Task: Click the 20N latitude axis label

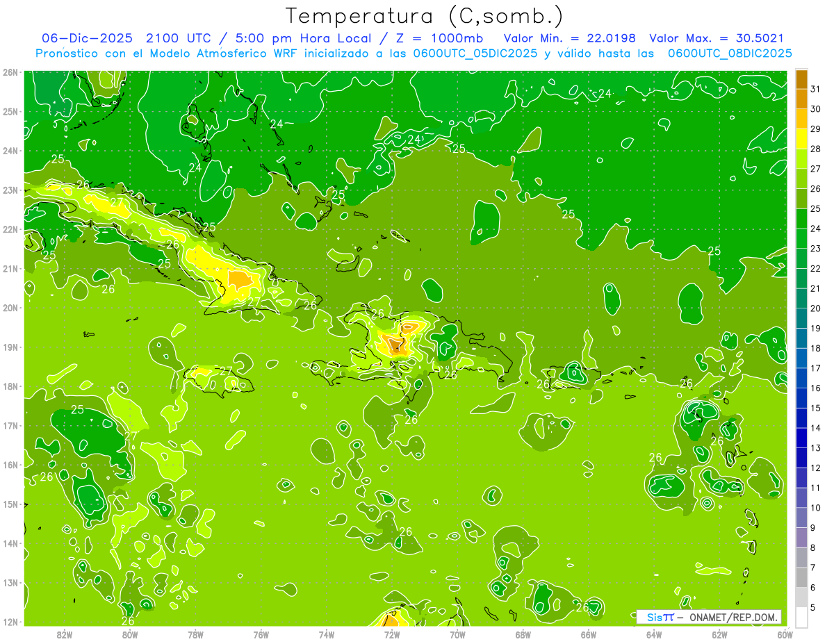Action: coord(10,308)
